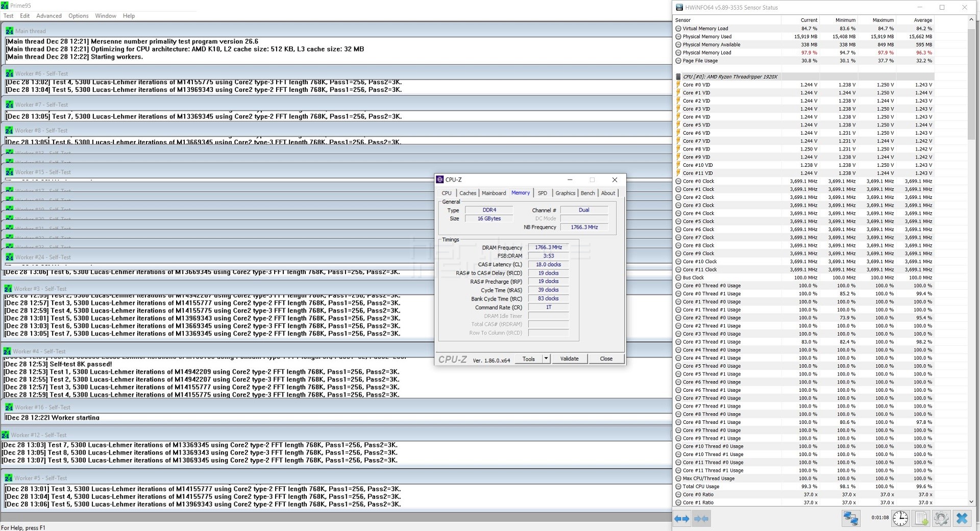Viewport: 980px width, 531px height.
Task: Open HWiNFO sensor settings gear icon
Action: coord(941,519)
